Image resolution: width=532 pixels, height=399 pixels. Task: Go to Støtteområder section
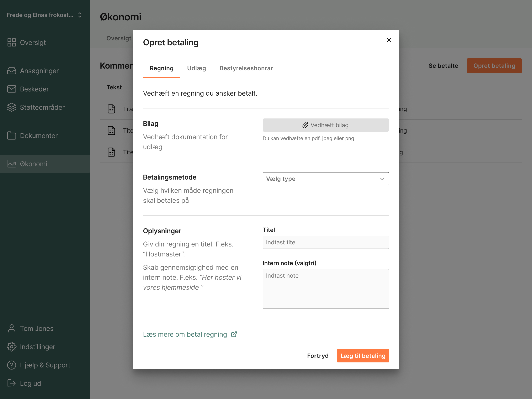pos(42,107)
